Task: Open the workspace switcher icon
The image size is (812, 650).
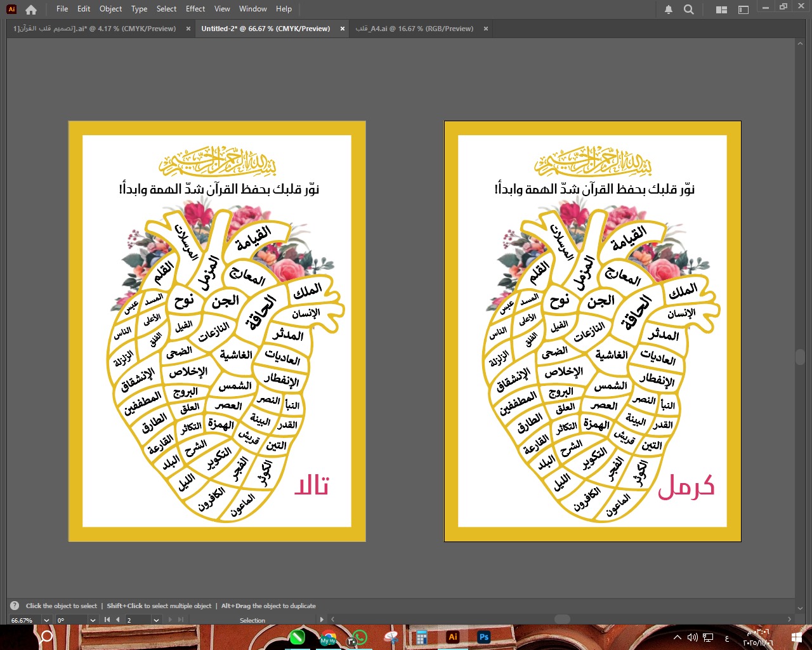Action: pyautogui.click(x=743, y=10)
